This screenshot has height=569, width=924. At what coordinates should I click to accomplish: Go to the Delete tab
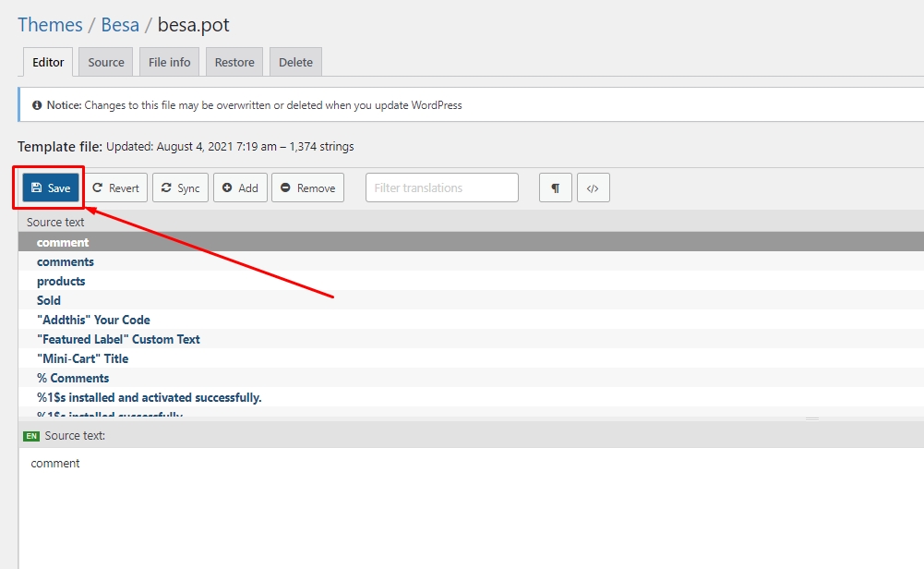click(x=295, y=62)
